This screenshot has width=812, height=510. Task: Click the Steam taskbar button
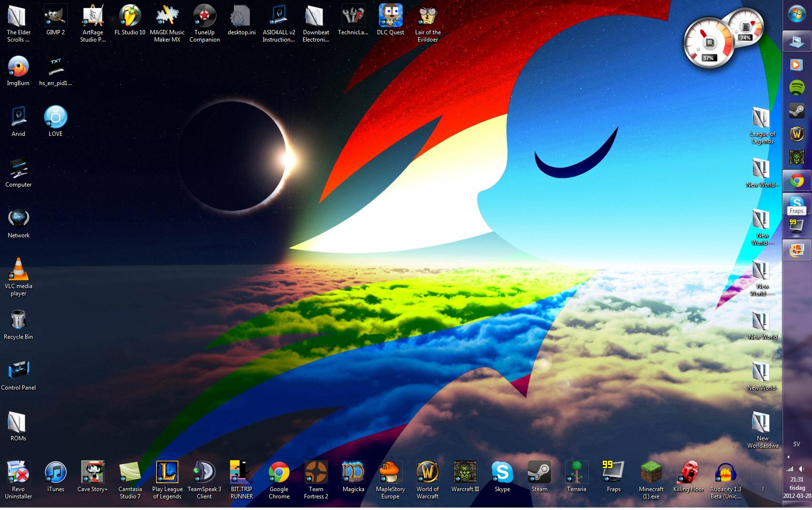click(x=797, y=111)
